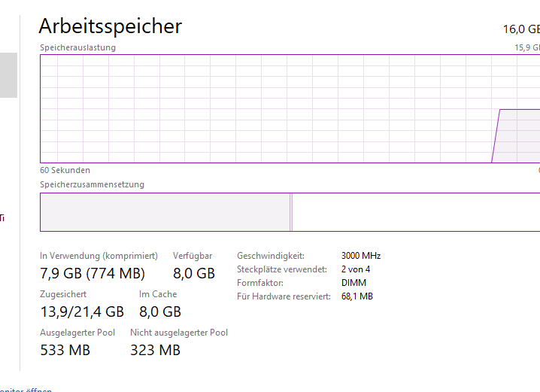Click the Speicherzusammensetzung label
This screenshot has height=392, width=540.
92,184
